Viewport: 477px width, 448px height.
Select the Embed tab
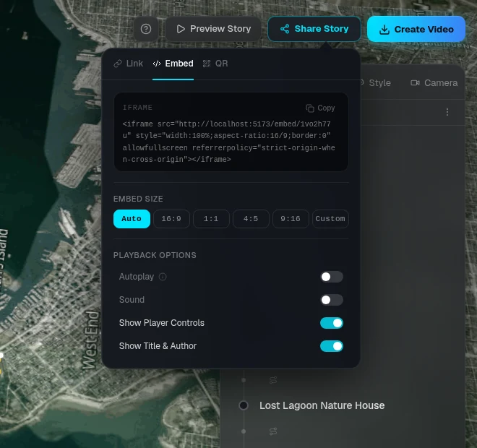pyautogui.click(x=173, y=64)
